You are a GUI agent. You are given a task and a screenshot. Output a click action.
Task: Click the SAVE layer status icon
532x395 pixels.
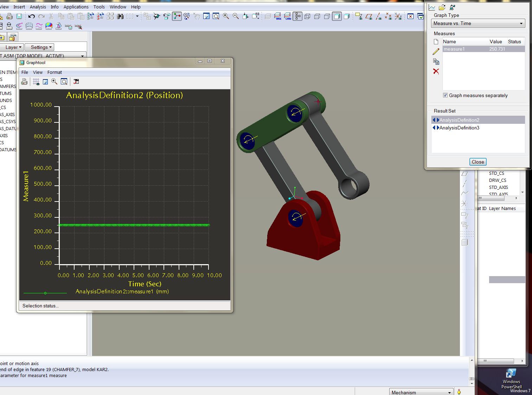click(x=277, y=16)
